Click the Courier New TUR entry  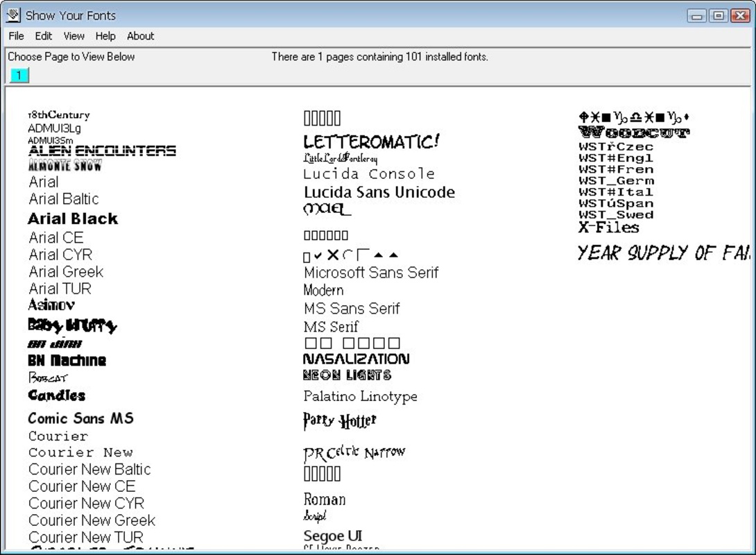coord(86,537)
